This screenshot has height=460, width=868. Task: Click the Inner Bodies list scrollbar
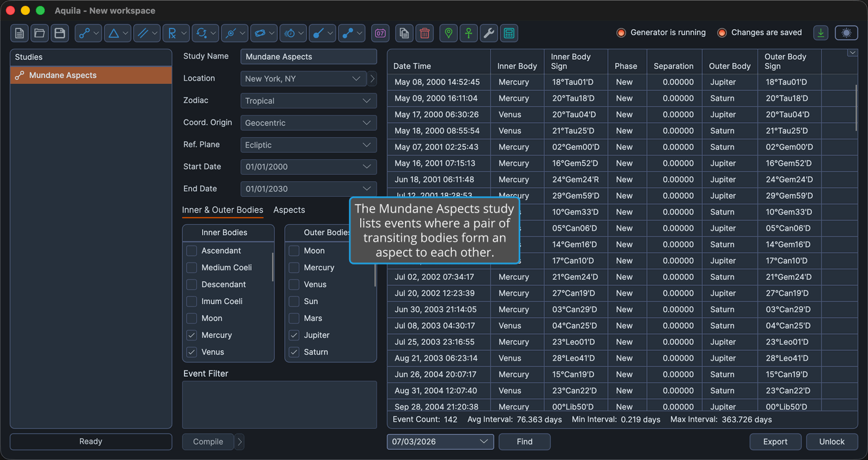pyautogui.click(x=272, y=266)
